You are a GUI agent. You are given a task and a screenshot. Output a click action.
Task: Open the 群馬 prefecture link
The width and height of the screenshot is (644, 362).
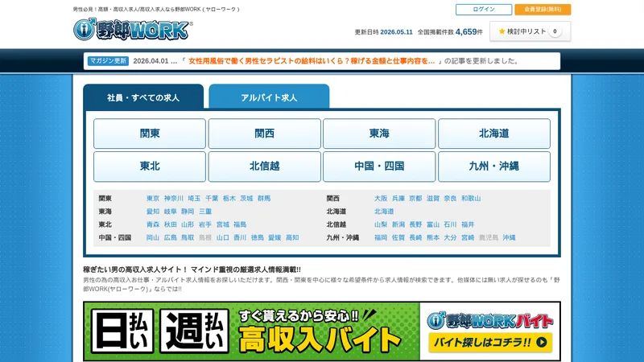(x=264, y=198)
